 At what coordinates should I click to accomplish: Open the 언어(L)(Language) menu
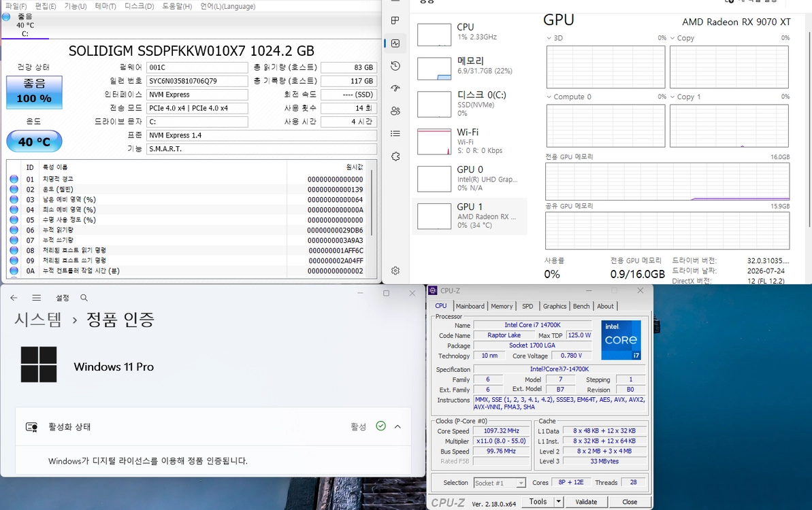point(228,6)
